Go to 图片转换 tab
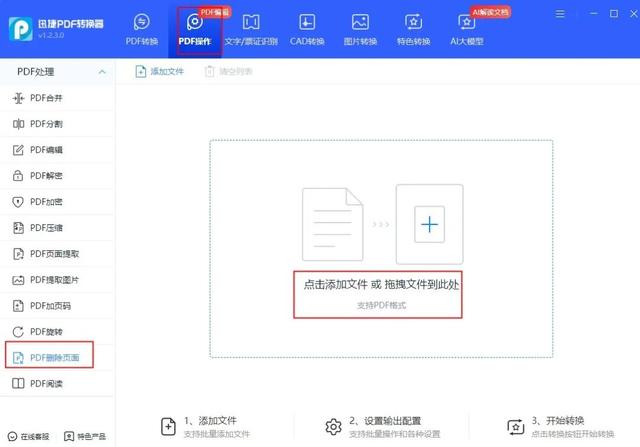 pyautogui.click(x=360, y=29)
